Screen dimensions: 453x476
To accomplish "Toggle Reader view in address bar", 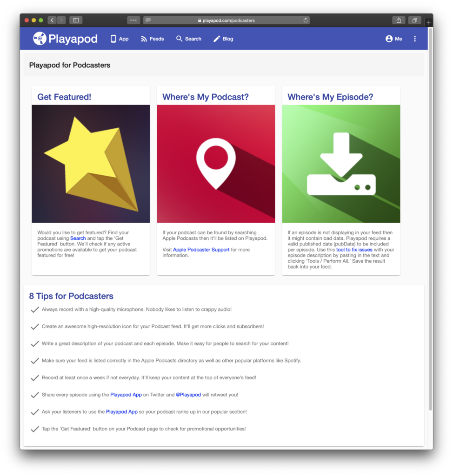I will click(x=148, y=20).
